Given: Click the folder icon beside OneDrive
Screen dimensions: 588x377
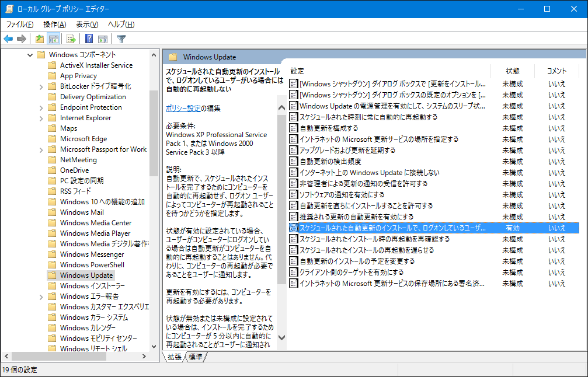Looking at the screenshot, I should (x=52, y=170).
